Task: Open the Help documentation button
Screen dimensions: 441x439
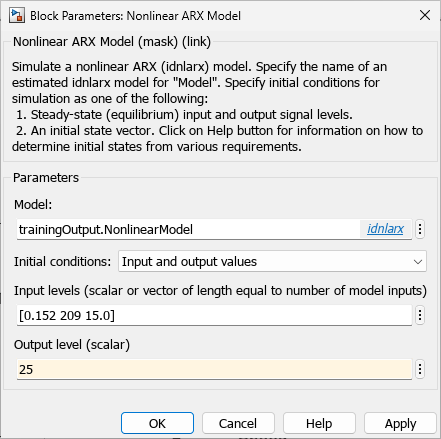Action: [319, 423]
